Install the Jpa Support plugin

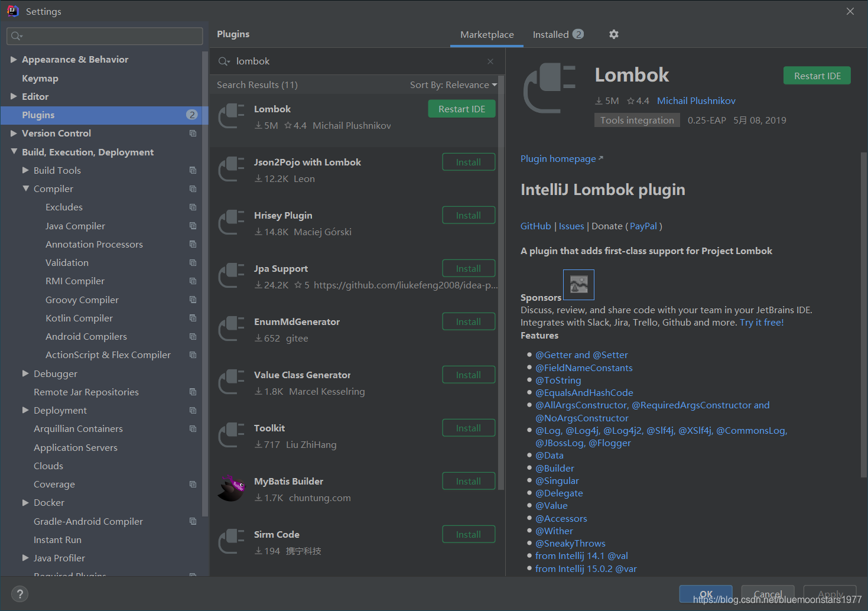(x=469, y=268)
